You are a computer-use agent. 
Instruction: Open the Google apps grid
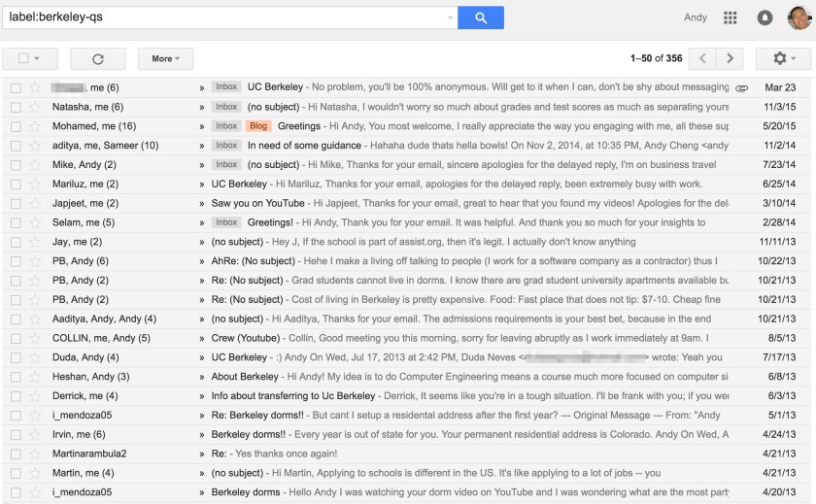tap(731, 17)
